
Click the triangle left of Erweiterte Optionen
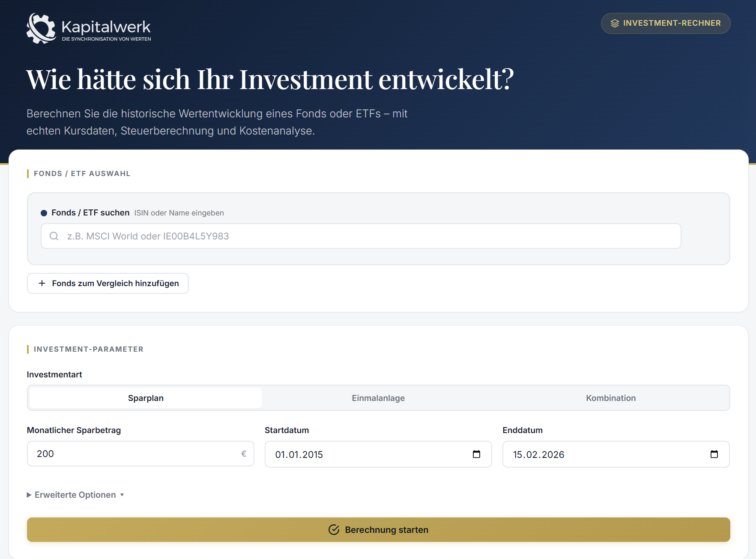coord(29,495)
